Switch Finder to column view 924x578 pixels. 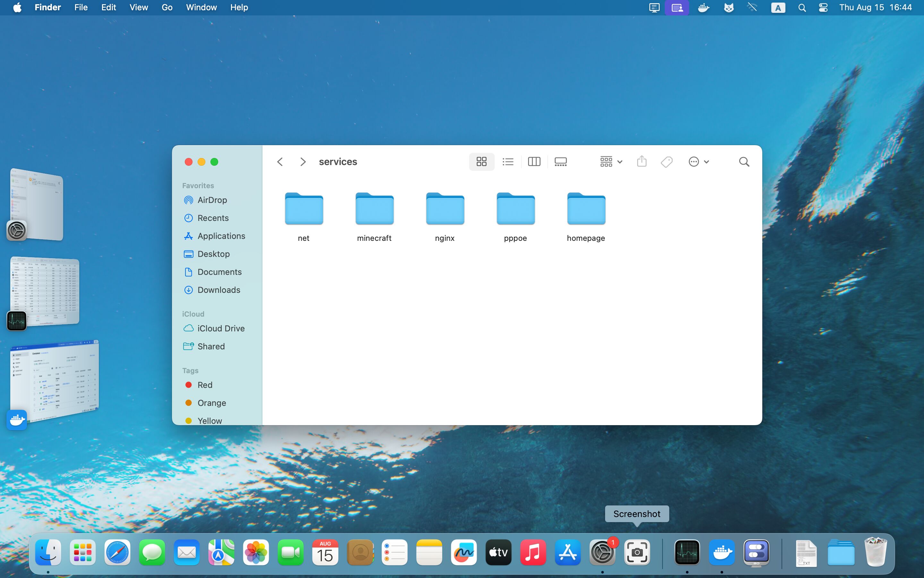pos(534,162)
